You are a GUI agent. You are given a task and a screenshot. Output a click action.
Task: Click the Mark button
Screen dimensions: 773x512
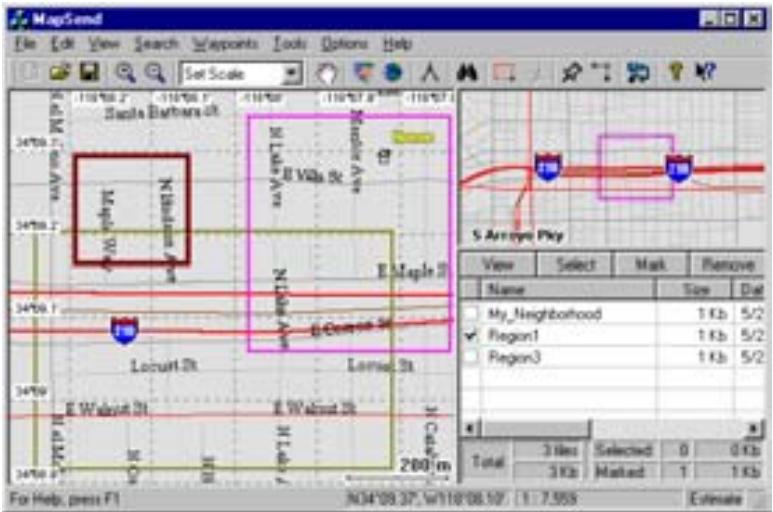650,265
